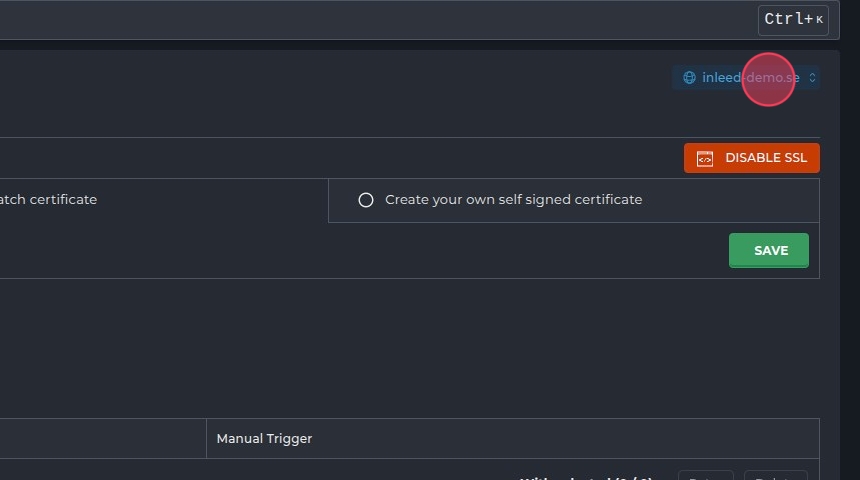Focus the search bar at the top

380,20
